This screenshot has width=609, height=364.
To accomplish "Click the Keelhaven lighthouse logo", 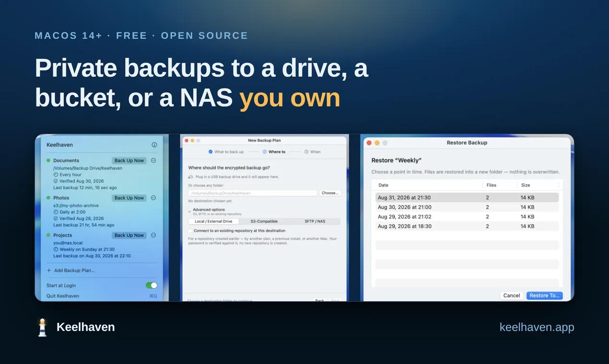I will [43, 327].
